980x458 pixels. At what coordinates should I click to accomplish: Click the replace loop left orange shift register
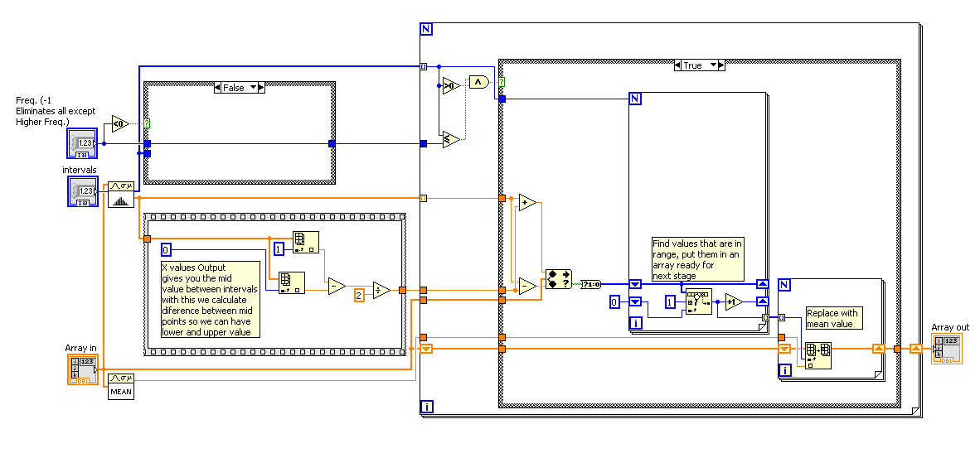(x=784, y=349)
